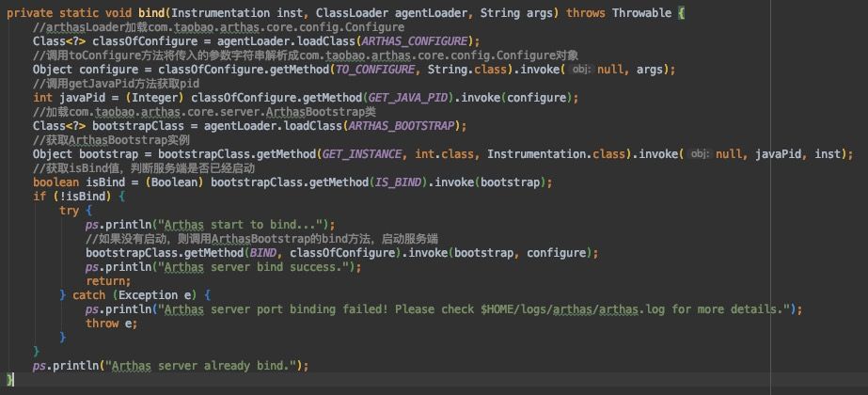Click the 'if (!isBind)' condition
Screen dimensions: 868x395
tap(72, 197)
